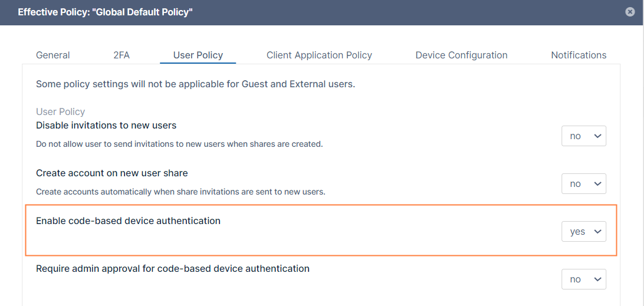Screen dimensions: 644x306
Task: Expand the Require admin approval dropdown
Action: [x=583, y=279]
